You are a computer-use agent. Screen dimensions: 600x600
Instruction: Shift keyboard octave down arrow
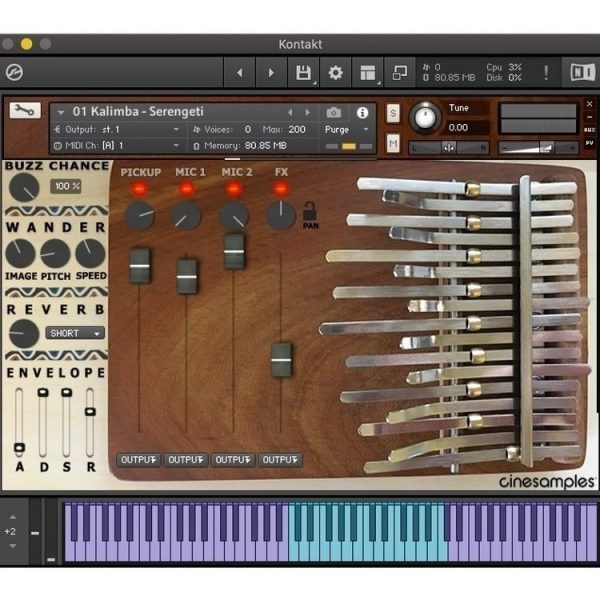tap(13, 546)
